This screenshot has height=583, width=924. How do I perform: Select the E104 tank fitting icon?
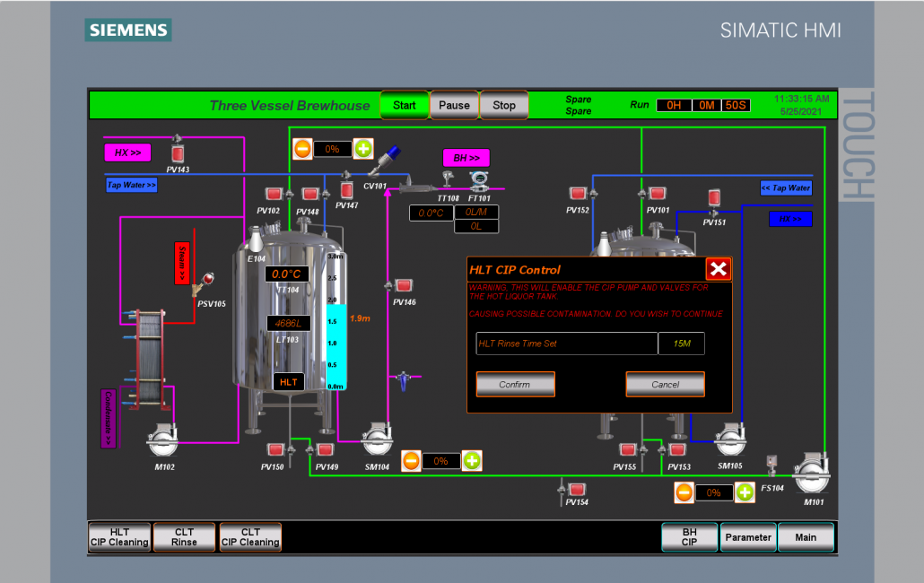(256, 240)
